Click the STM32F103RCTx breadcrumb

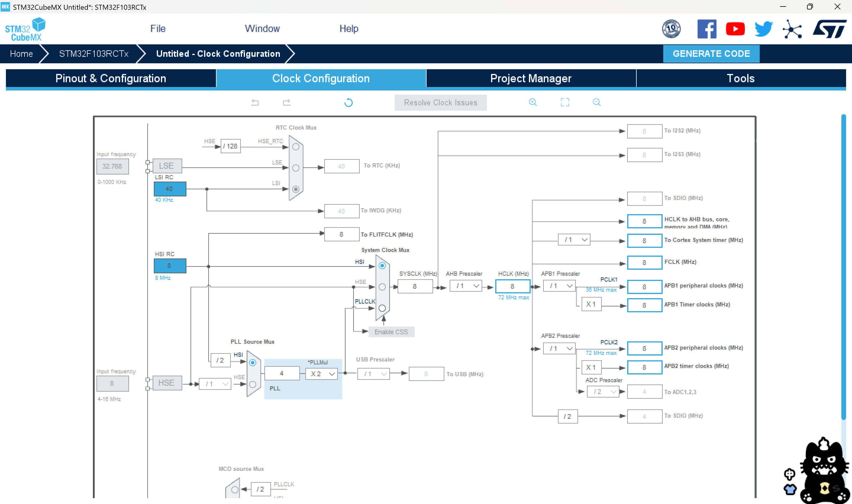(x=94, y=54)
